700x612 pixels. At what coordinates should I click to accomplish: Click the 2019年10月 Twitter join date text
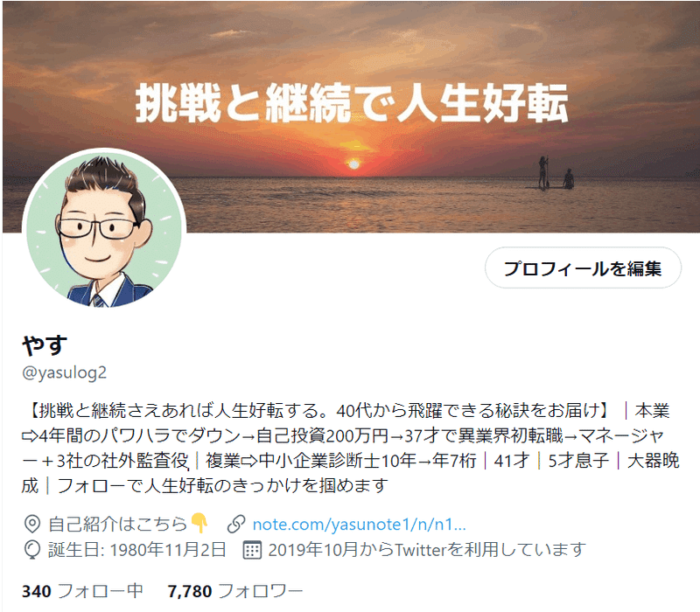coord(427,550)
